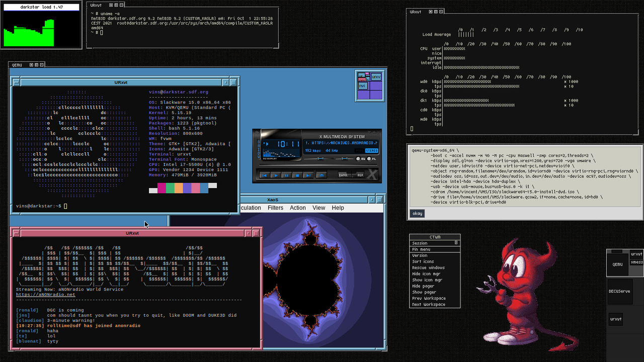Open window menu of pink URxvt window
644x362 pixels.
tap(16, 233)
